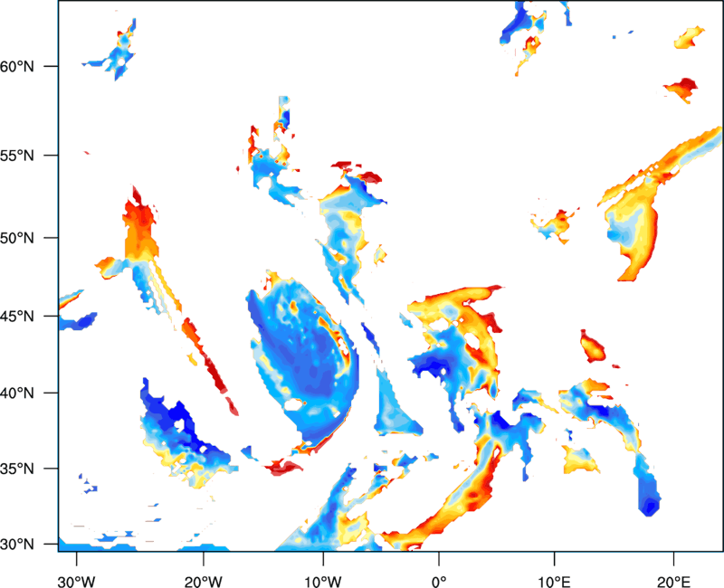
Task: Click the 20°E longitude label
Action: (x=673, y=582)
